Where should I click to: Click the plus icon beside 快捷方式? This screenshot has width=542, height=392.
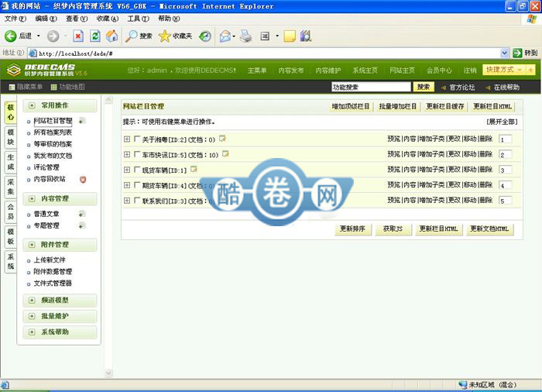(530, 70)
